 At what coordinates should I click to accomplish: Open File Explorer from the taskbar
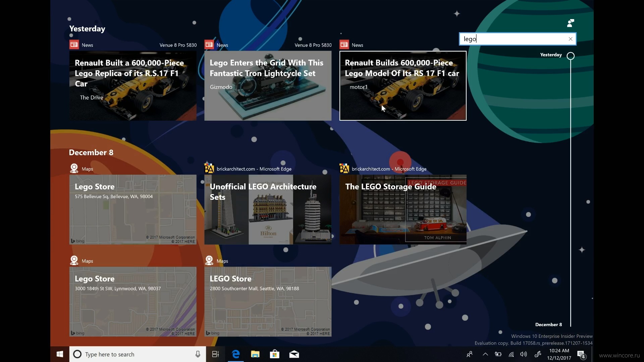pos(255,354)
